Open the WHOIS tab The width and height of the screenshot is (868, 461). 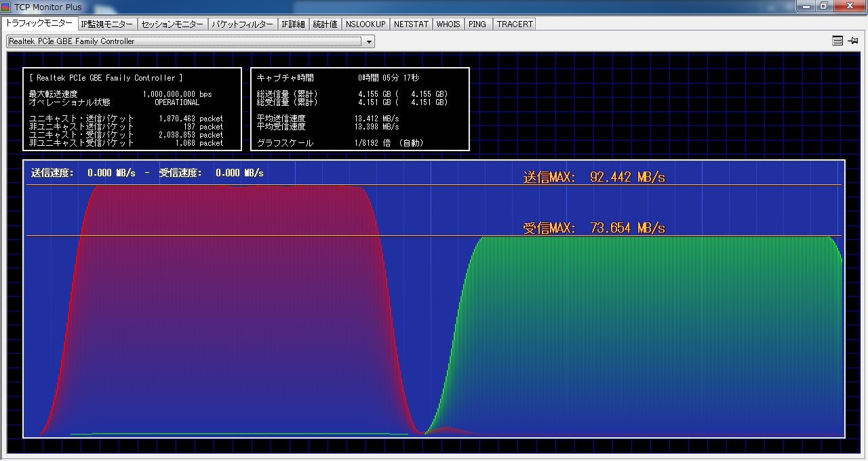point(448,24)
